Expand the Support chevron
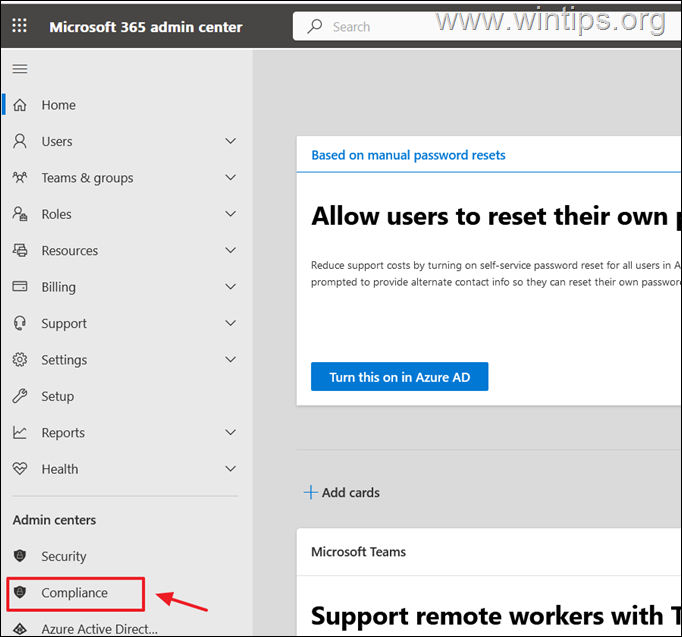This screenshot has height=637, width=682. pos(231,323)
